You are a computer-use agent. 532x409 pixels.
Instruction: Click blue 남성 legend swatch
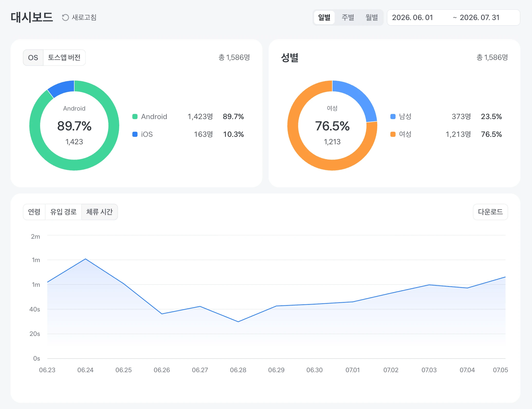click(393, 117)
